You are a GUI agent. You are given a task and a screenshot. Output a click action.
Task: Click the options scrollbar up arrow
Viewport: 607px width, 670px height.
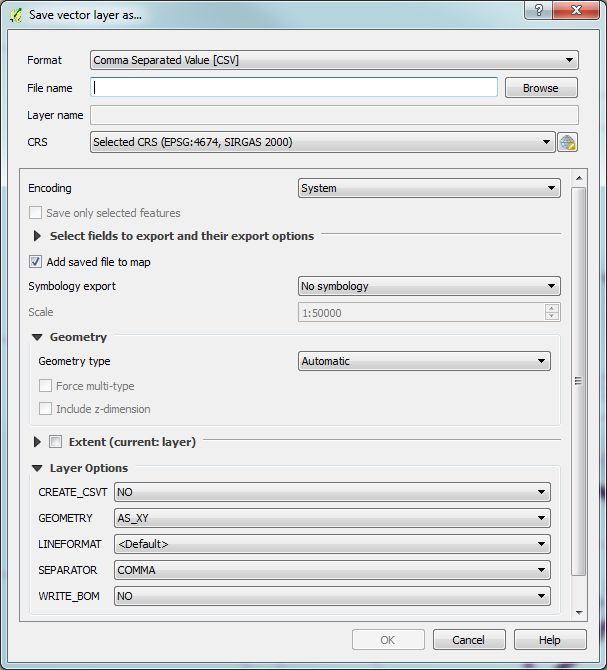(x=579, y=178)
